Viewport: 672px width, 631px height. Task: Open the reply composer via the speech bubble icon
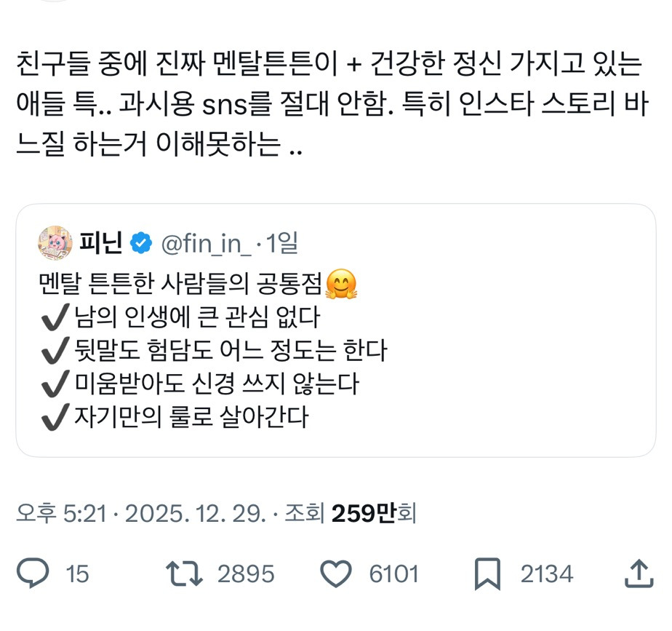pos(31,574)
